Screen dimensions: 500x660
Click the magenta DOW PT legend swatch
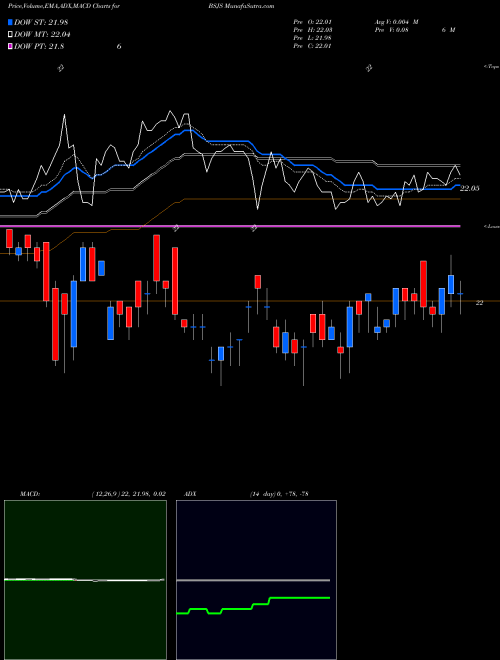point(11,46)
